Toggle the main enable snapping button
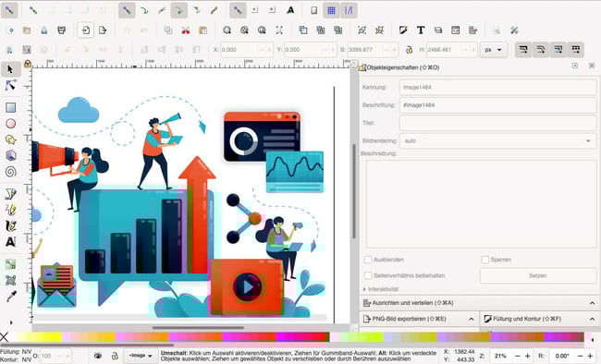 point(9,10)
